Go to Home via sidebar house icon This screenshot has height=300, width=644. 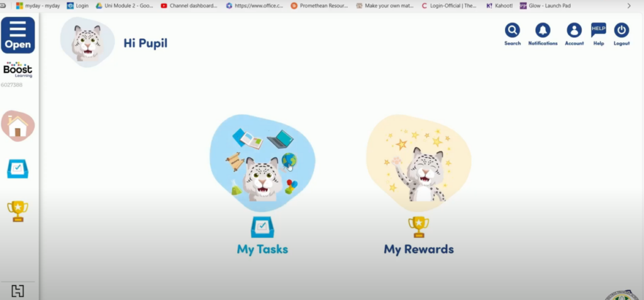point(18,126)
